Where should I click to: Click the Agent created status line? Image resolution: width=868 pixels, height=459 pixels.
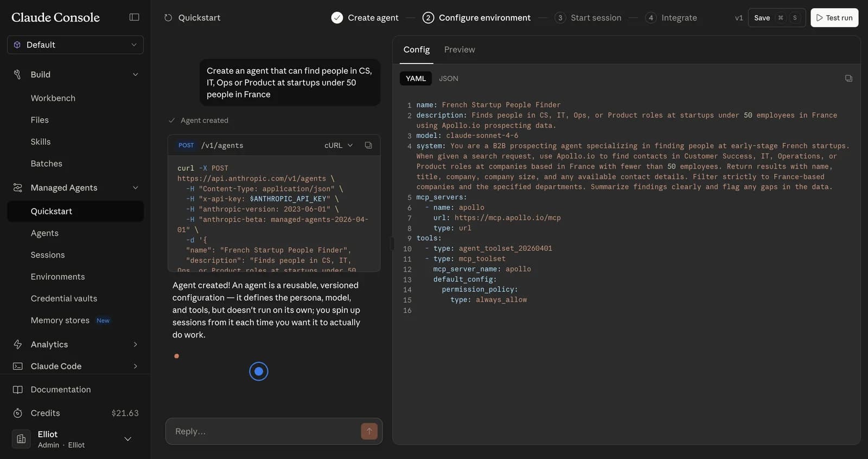(x=199, y=120)
